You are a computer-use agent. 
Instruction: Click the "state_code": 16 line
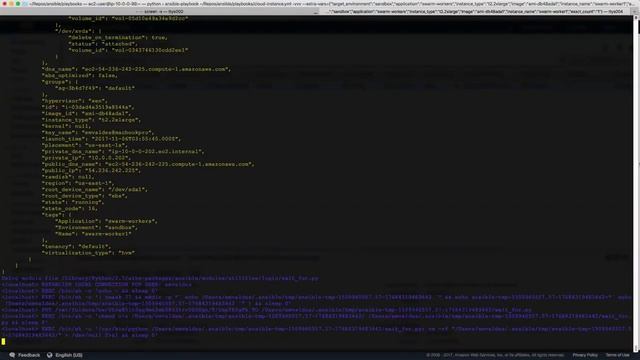coord(70,209)
